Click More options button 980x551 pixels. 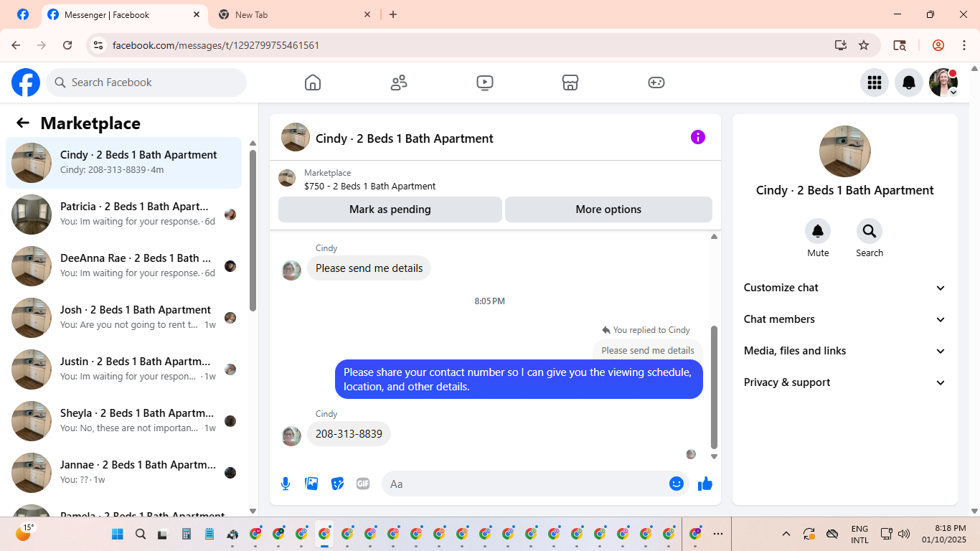608,209
